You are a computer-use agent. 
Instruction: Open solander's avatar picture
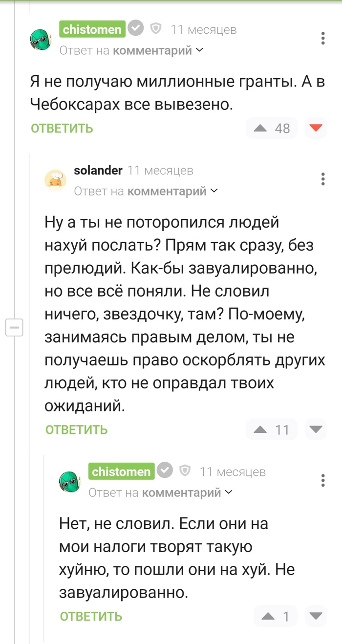point(56,180)
